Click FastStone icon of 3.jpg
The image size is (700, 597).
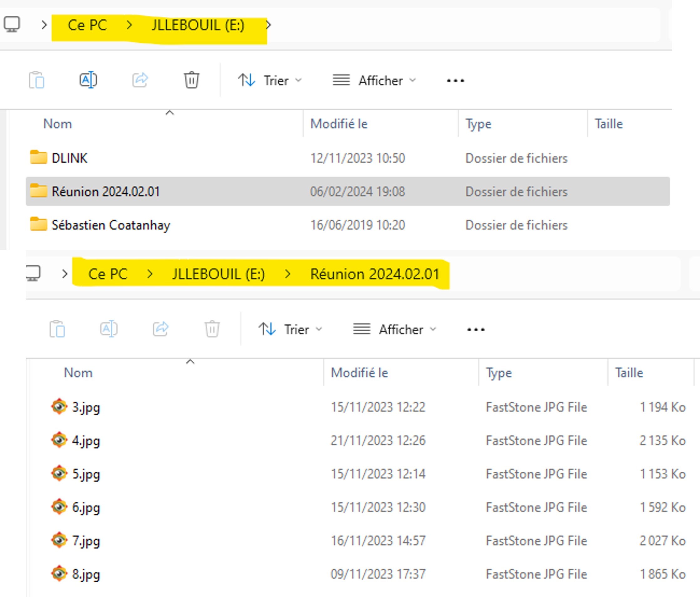[59, 406]
